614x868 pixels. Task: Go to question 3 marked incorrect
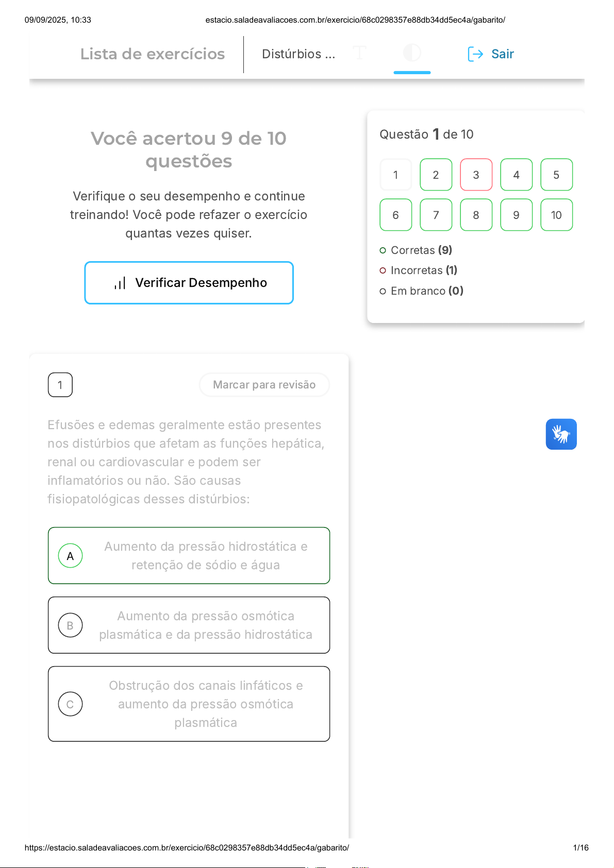coord(476,175)
